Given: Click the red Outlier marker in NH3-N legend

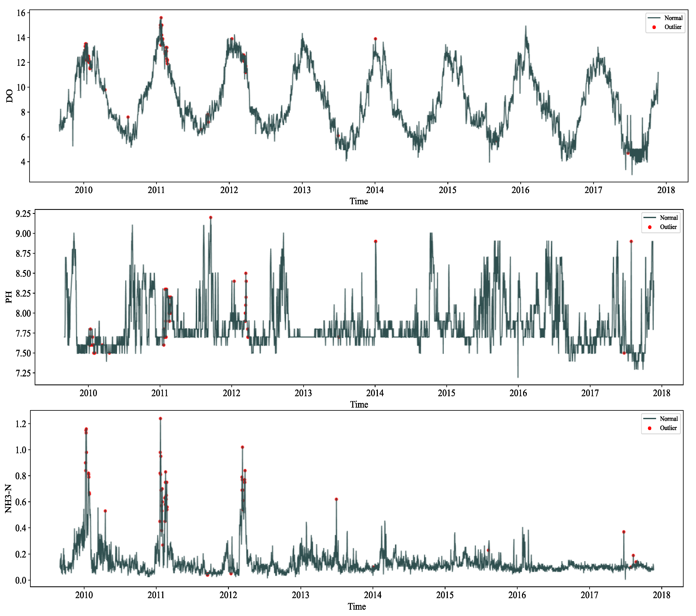Looking at the screenshot, I should (x=650, y=428).
